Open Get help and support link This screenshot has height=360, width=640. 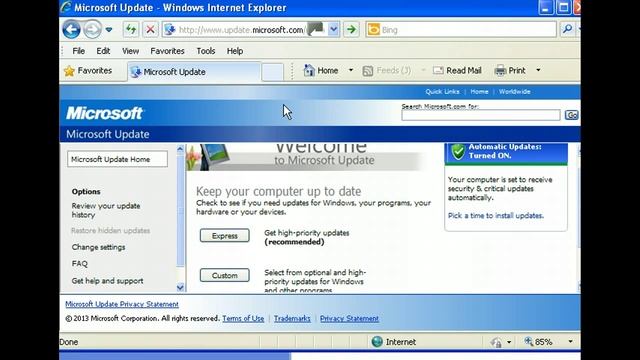click(x=107, y=281)
